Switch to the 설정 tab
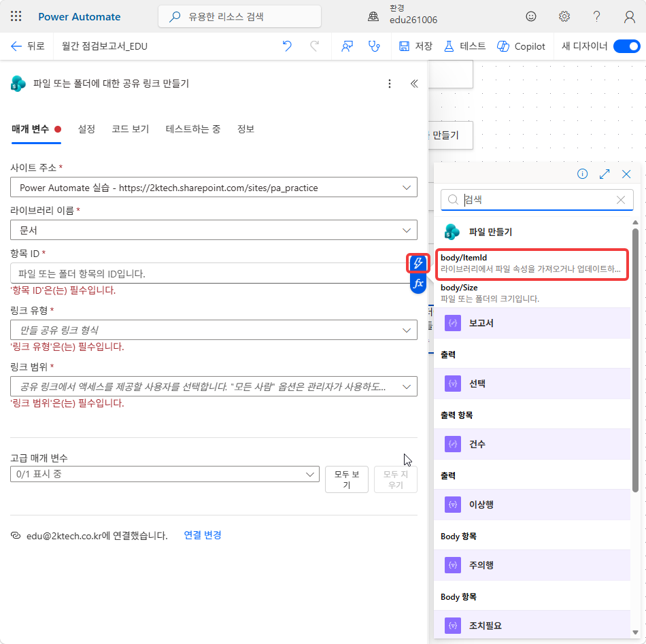This screenshot has height=644, width=646. [86, 129]
